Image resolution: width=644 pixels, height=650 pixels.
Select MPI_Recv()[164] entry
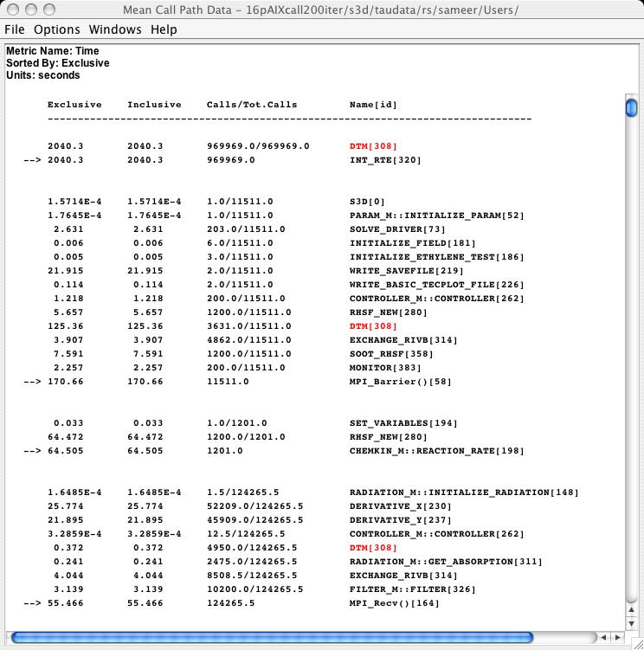pyautogui.click(x=395, y=603)
